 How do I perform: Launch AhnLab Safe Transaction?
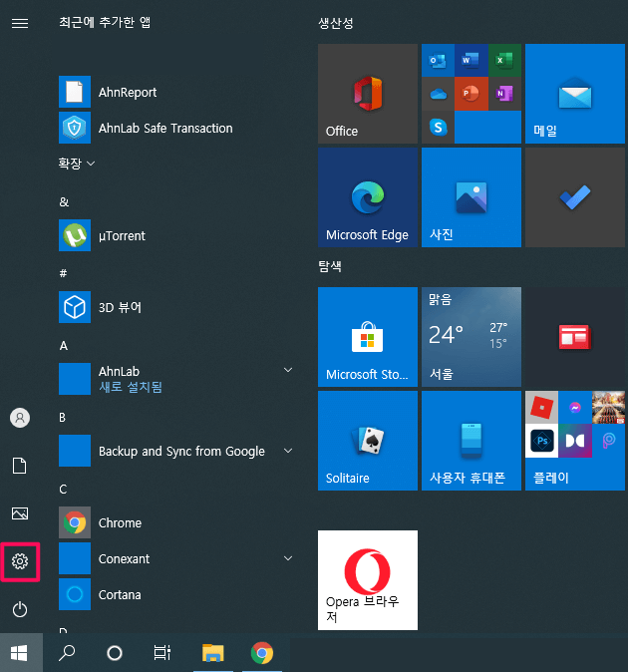(175, 128)
